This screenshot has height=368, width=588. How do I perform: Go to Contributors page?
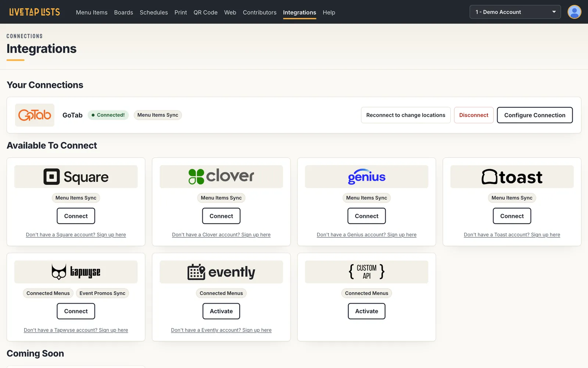259,13
